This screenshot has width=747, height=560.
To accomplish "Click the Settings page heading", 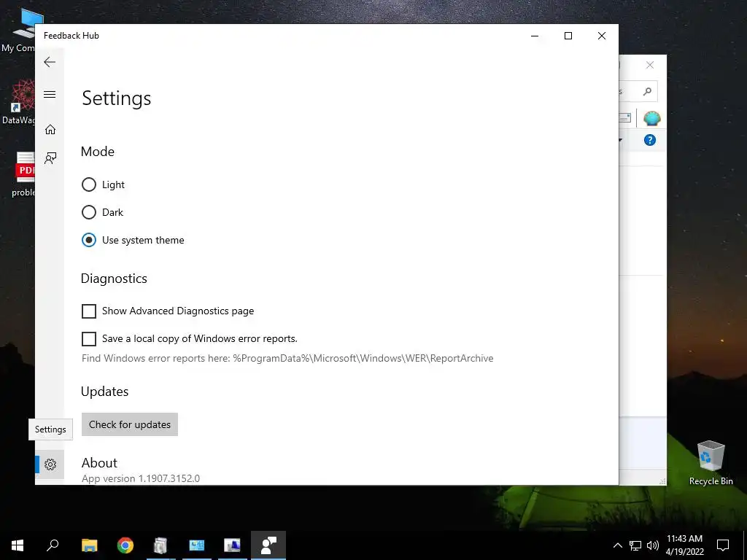I will point(116,98).
